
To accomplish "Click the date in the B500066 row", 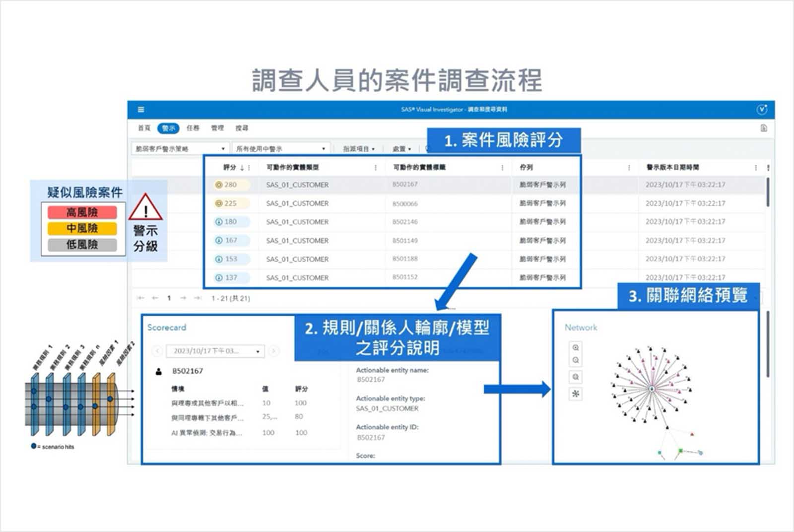I will click(685, 203).
